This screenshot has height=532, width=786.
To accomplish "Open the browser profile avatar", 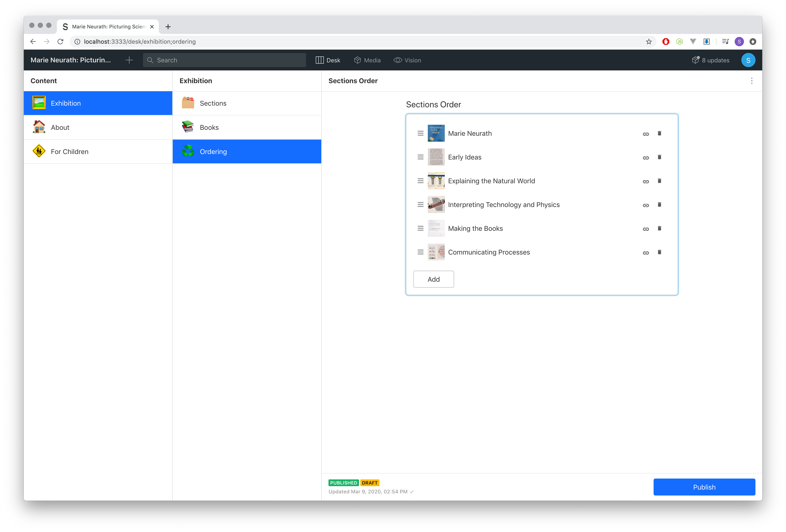I will 739,42.
